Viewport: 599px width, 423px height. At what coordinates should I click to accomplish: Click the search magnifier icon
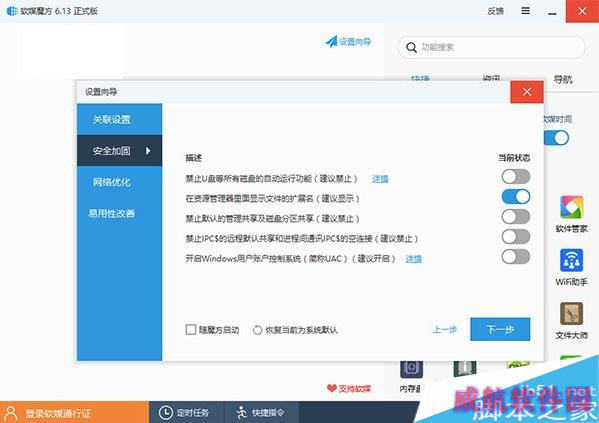tap(411, 47)
